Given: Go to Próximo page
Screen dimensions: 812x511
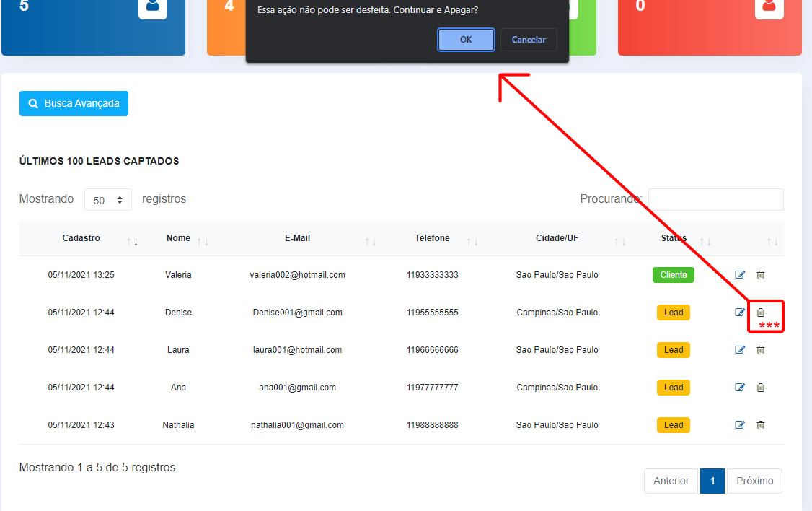Looking at the screenshot, I should 754,481.
